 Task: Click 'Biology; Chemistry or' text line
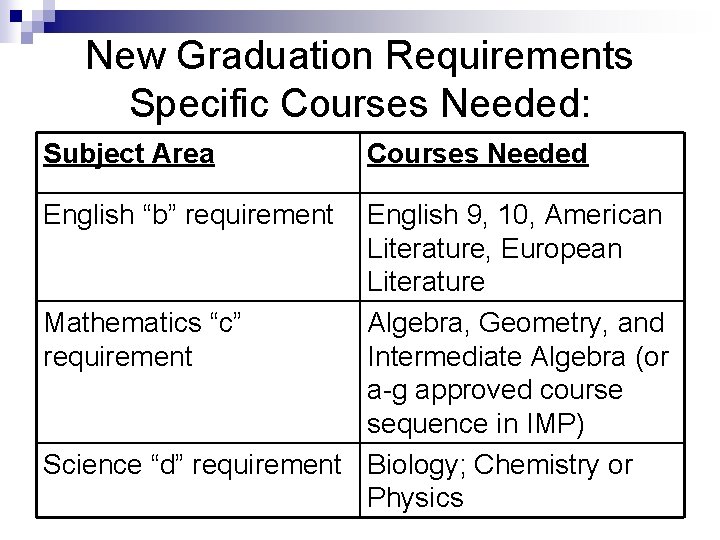point(500,465)
